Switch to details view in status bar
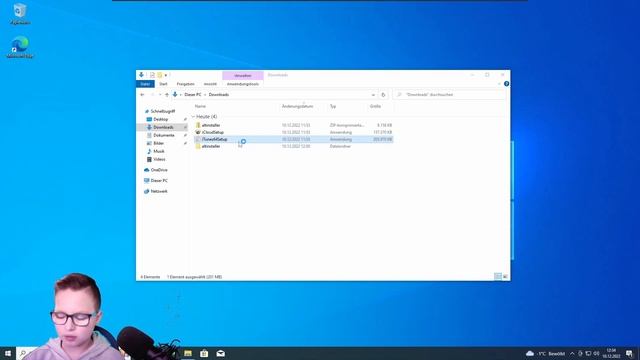 click(498, 277)
